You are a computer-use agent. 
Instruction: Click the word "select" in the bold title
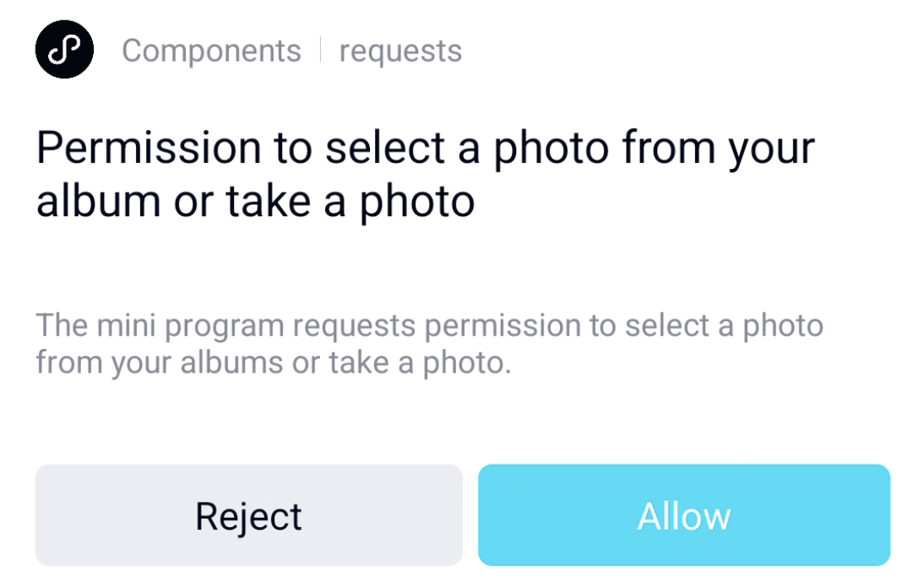tap(387, 149)
